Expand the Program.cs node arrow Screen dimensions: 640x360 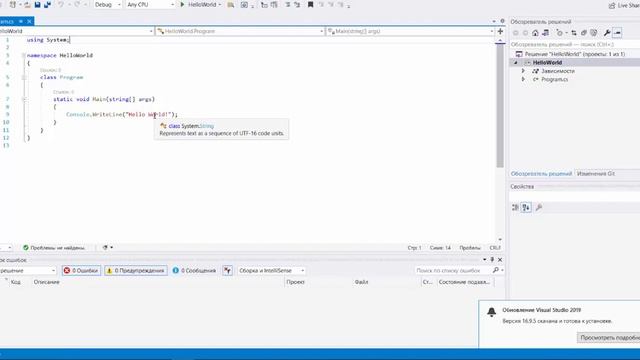523,79
